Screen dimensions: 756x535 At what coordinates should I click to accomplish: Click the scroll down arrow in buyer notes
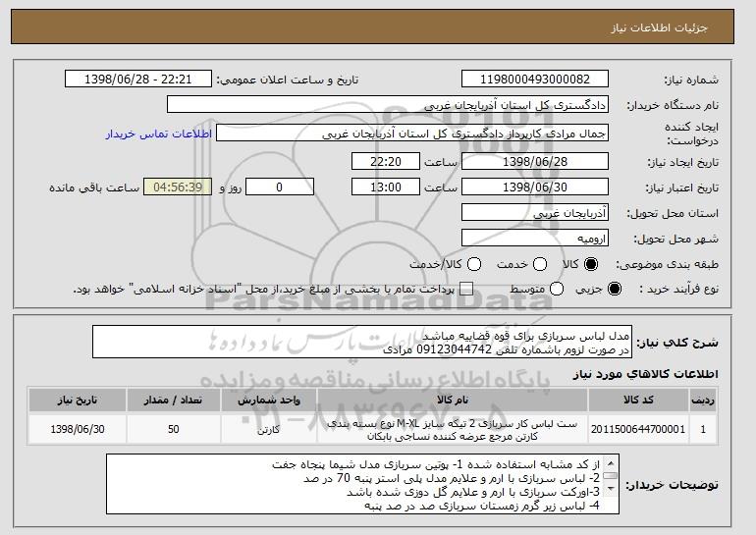click(x=611, y=489)
